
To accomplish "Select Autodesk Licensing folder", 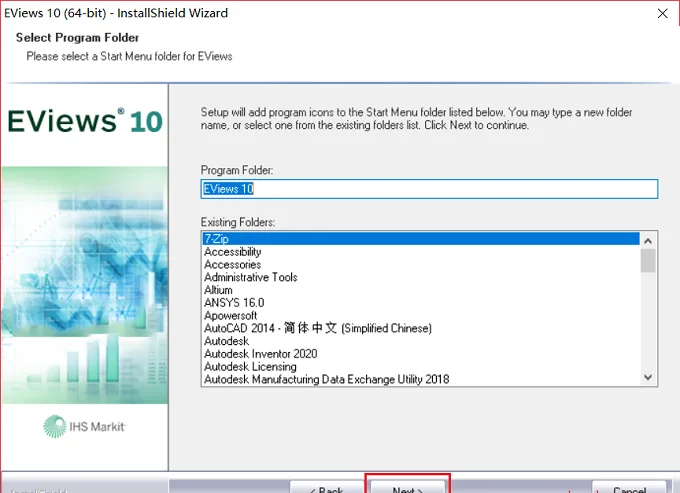I will [421, 367].
